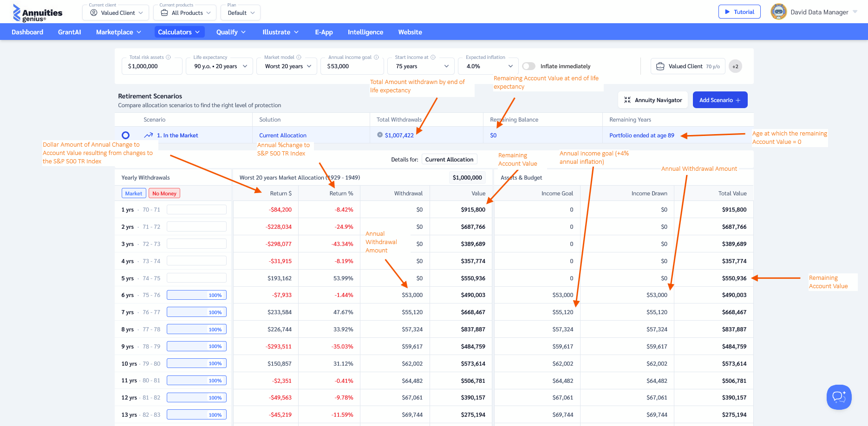Viewport: 868px width, 426px height.
Task: Open the All Products dropdown
Action: pyautogui.click(x=185, y=13)
